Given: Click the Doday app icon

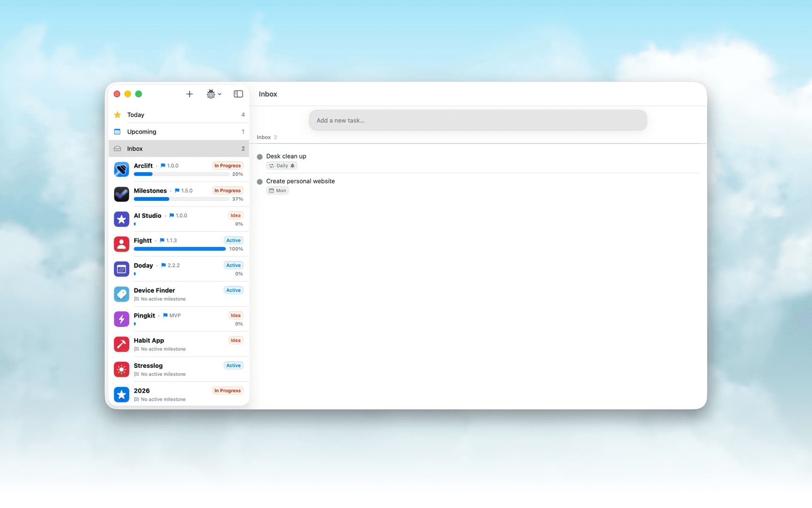Looking at the screenshot, I should (x=122, y=269).
